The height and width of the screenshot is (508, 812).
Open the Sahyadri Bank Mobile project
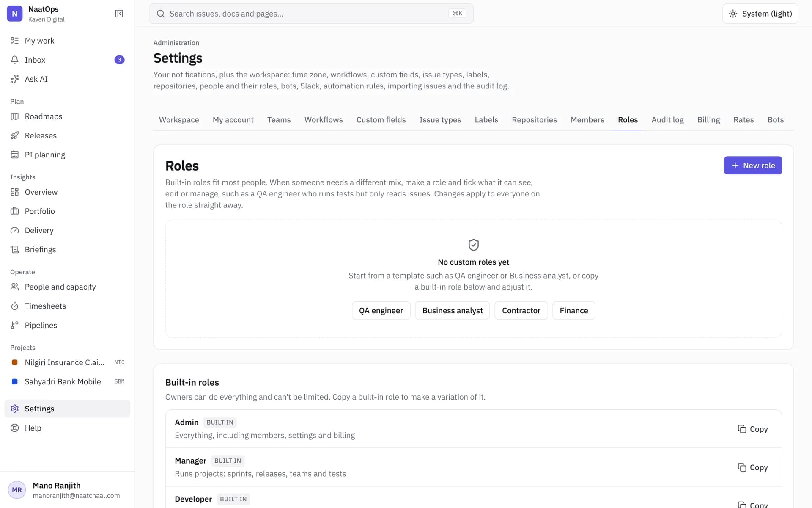click(67, 381)
